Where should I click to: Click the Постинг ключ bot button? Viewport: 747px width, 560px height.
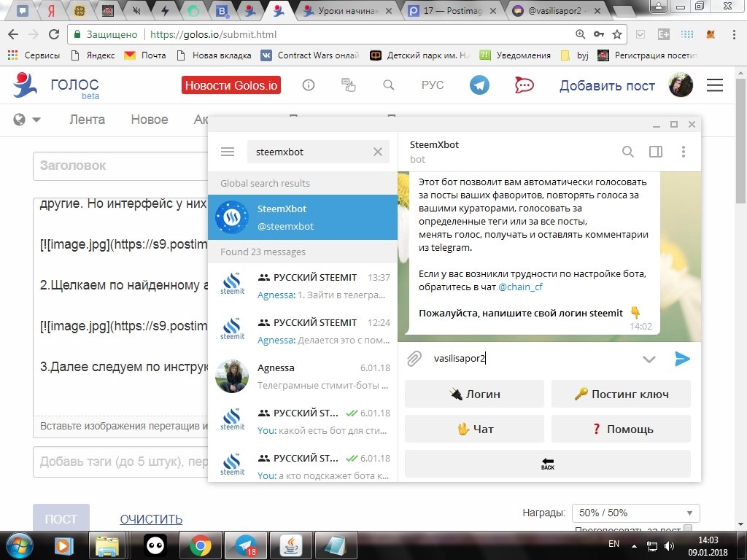click(621, 394)
